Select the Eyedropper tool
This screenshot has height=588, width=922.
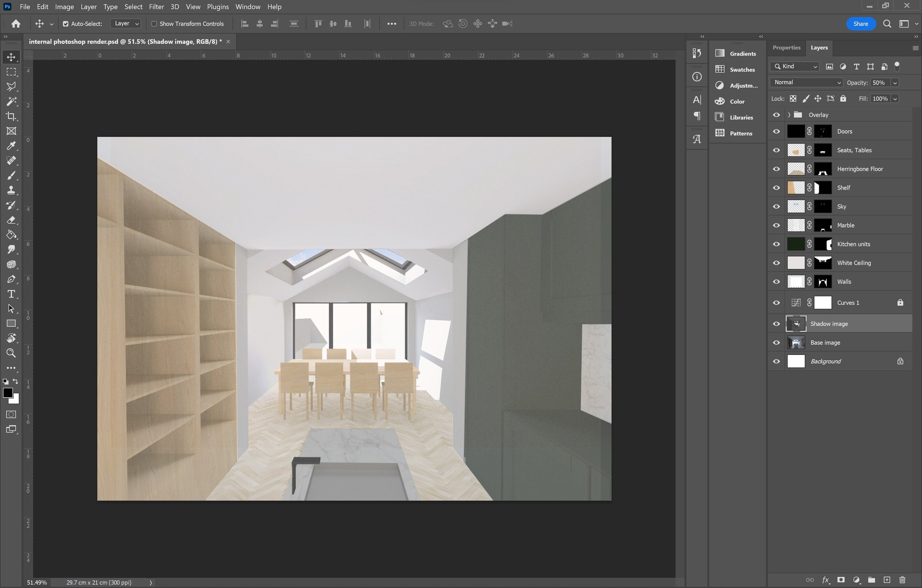click(x=11, y=146)
